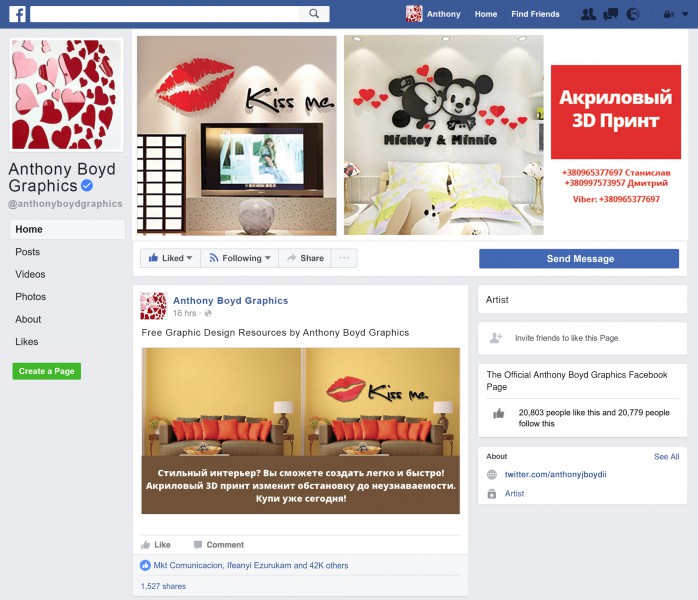
Task: Open the messages icon in top bar
Action: 610,14
